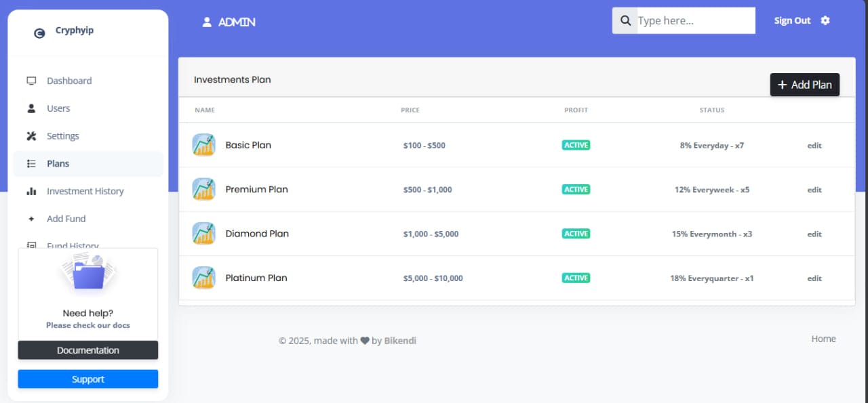Click the magnifying glass search icon
Image resolution: width=868 pixels, height=403 pixels.
point(625,20)
